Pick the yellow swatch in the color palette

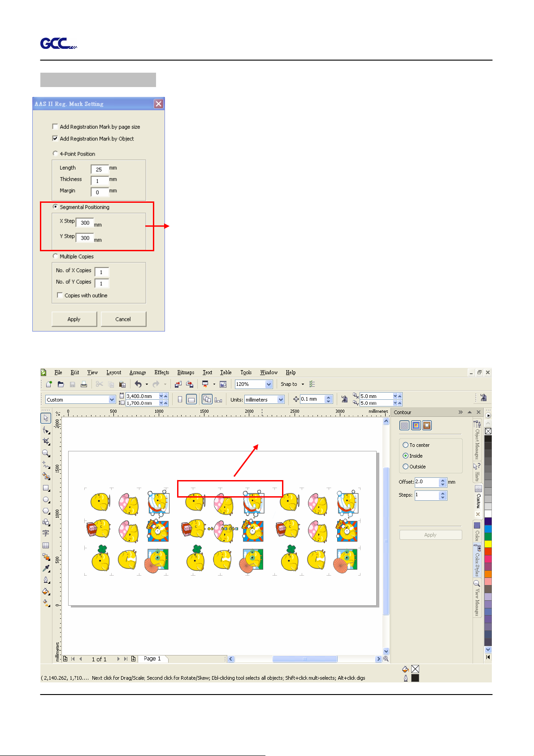pyautogui.click(x=488, y=543)
